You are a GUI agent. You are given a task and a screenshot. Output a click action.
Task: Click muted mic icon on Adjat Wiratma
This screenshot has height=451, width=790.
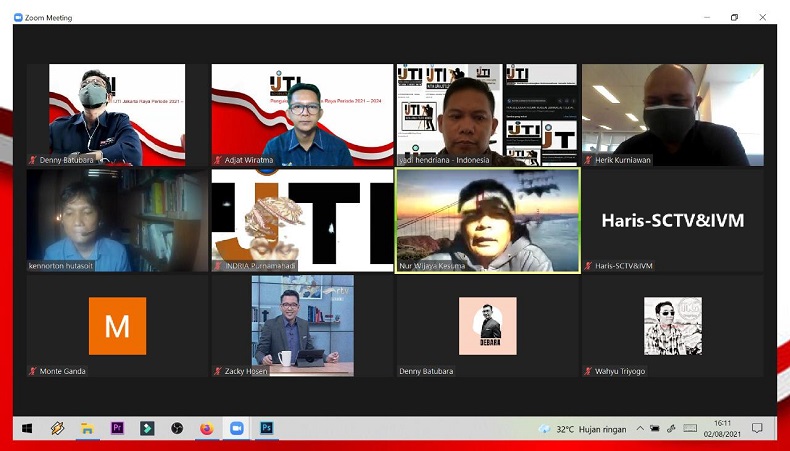coord(218,160)
